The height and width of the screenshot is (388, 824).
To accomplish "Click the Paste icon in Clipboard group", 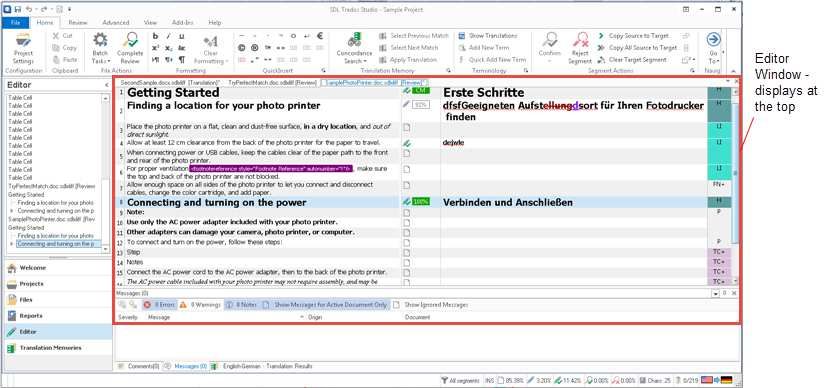I will (x=56, y=60).
